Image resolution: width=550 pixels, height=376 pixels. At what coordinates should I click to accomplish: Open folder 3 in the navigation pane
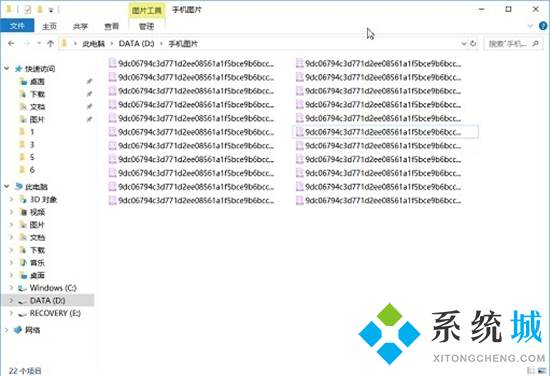[32, 145]
